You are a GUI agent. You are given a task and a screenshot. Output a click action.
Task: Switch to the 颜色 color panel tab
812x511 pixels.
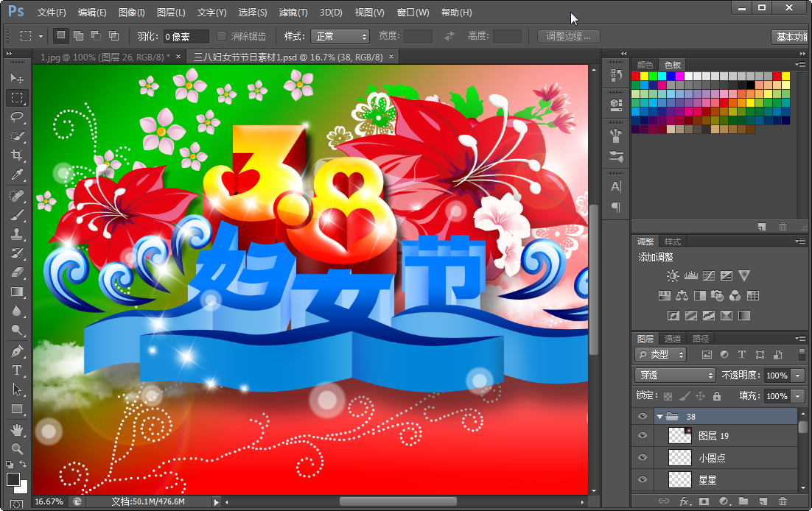point(645,65)
